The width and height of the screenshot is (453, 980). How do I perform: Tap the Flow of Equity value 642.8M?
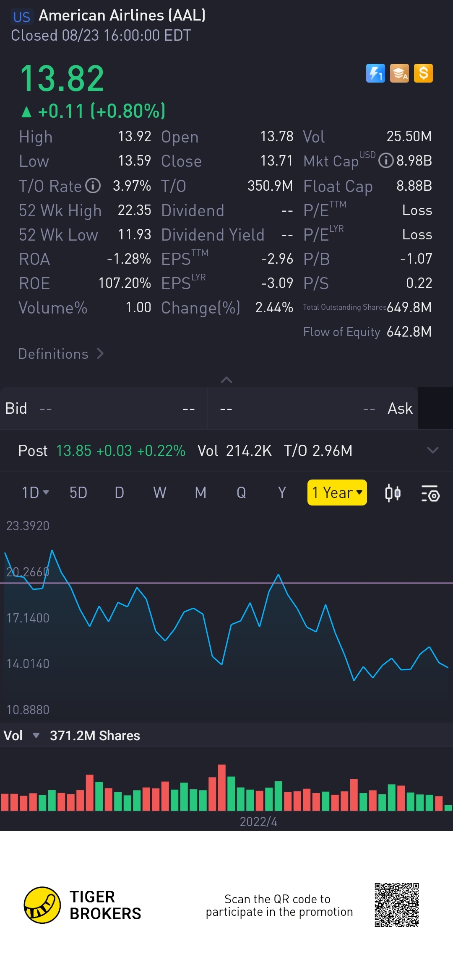409,332
